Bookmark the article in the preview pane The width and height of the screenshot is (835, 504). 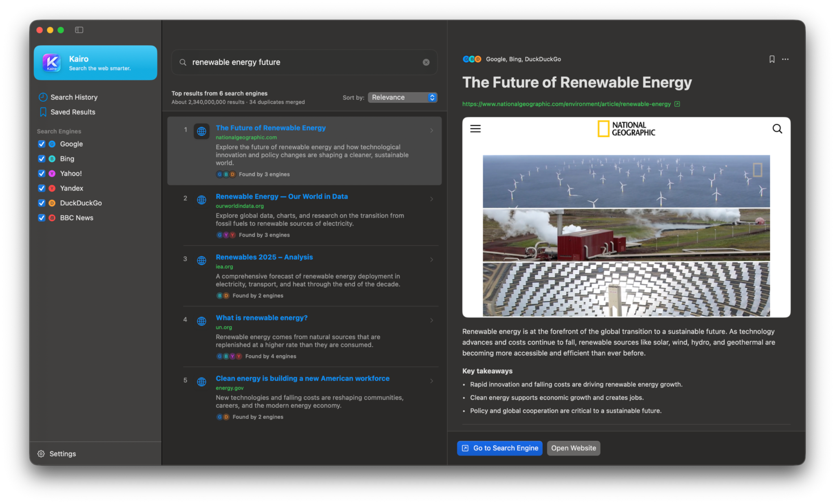click(x=772, y=59)
